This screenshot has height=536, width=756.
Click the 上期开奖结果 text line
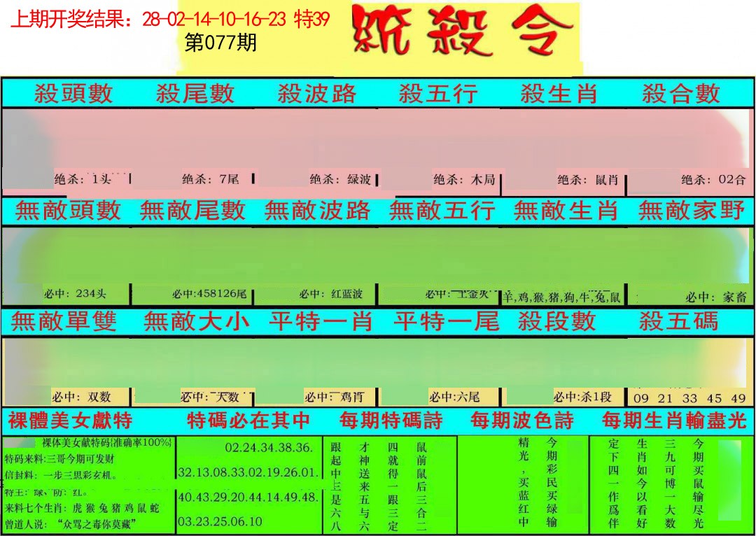click(170, 20)
